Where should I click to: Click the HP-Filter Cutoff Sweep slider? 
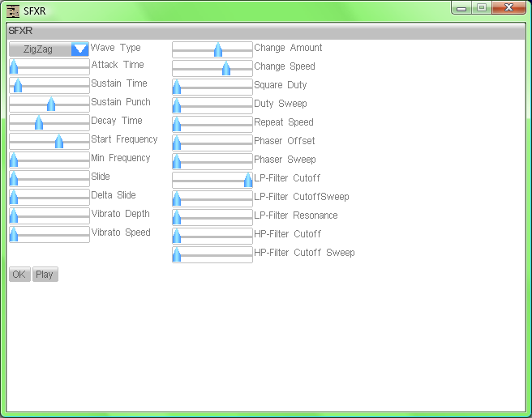[212, 255]
